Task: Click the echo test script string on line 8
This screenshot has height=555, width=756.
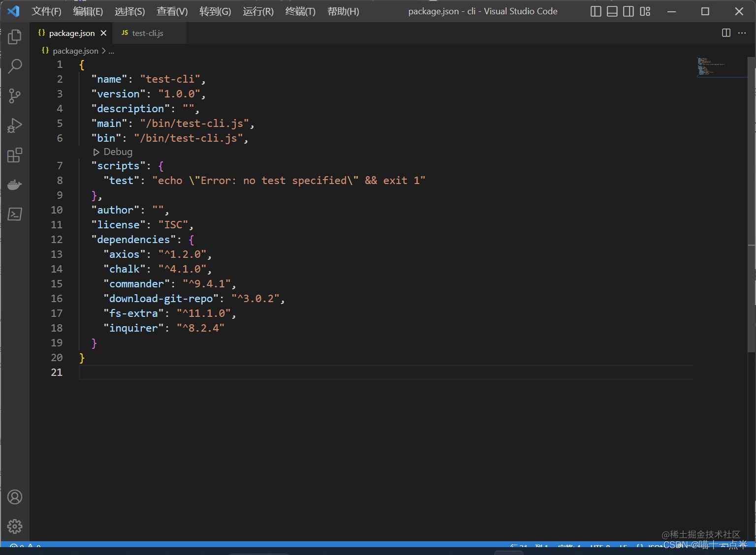Action: (289, 181)
